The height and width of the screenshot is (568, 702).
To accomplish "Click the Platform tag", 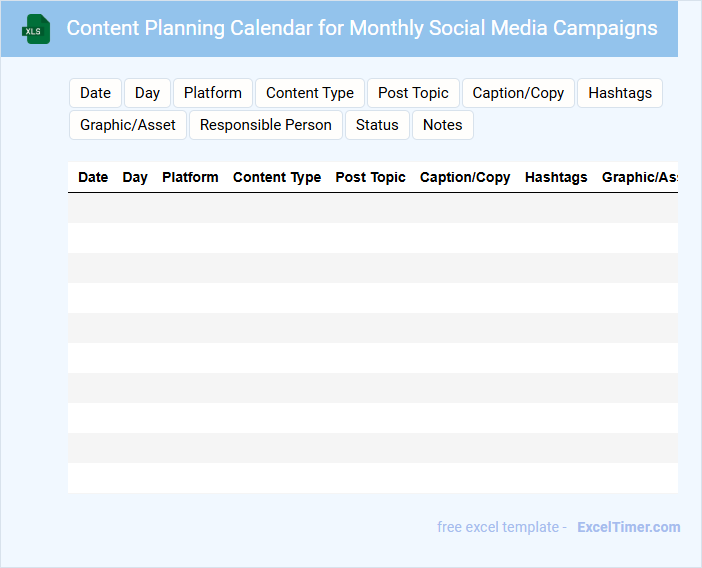I will click(x=213, y=93).
